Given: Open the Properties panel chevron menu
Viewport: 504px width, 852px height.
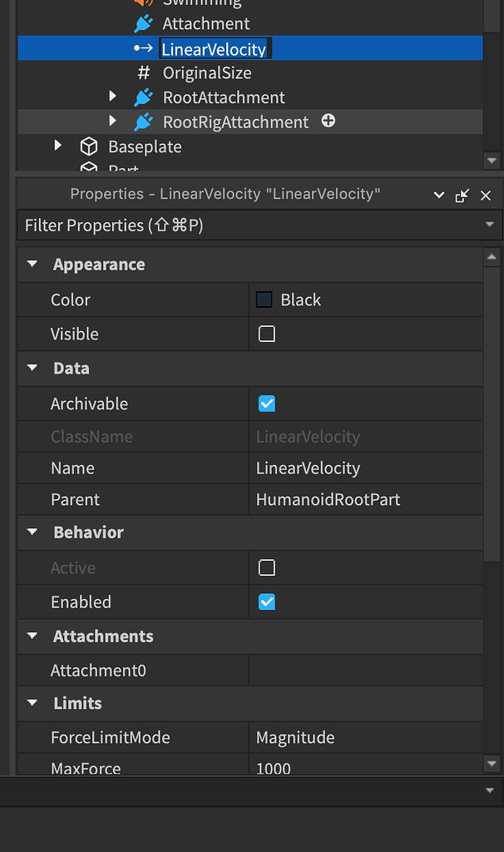Looking at the screenshot, I should [439, 195].
